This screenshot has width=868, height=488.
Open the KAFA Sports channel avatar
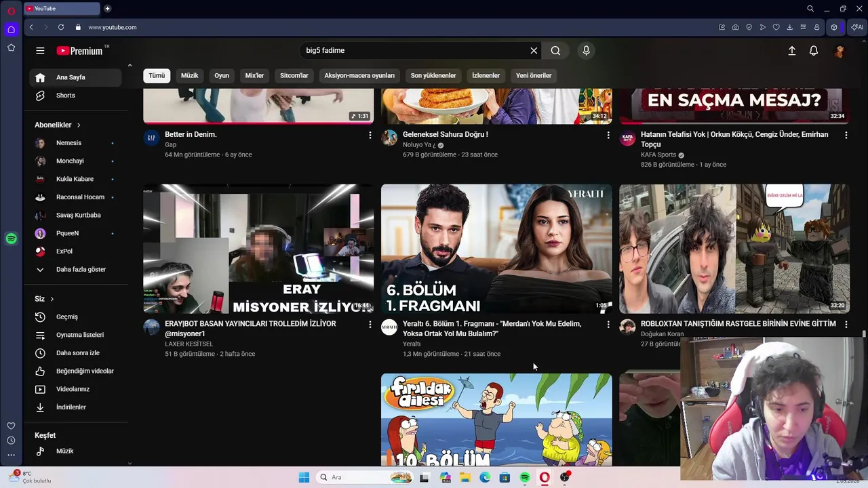pos(627,138)
